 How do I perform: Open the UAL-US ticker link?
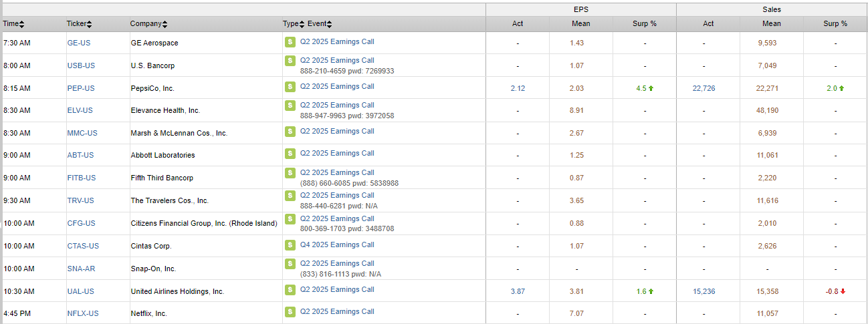click(x=81, y=292)
